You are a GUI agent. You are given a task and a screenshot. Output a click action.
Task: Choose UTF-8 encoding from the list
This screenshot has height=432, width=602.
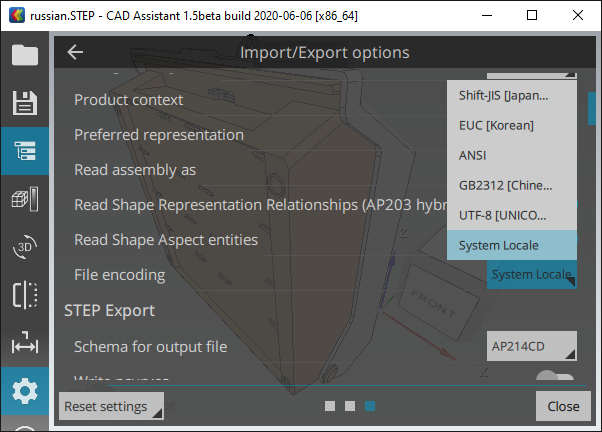point(512,215)
